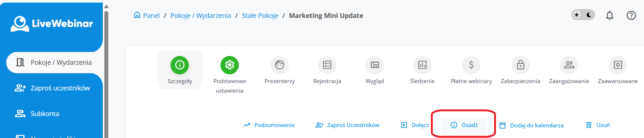Toggle the light/dark theme switch

[x=583, y=15]
